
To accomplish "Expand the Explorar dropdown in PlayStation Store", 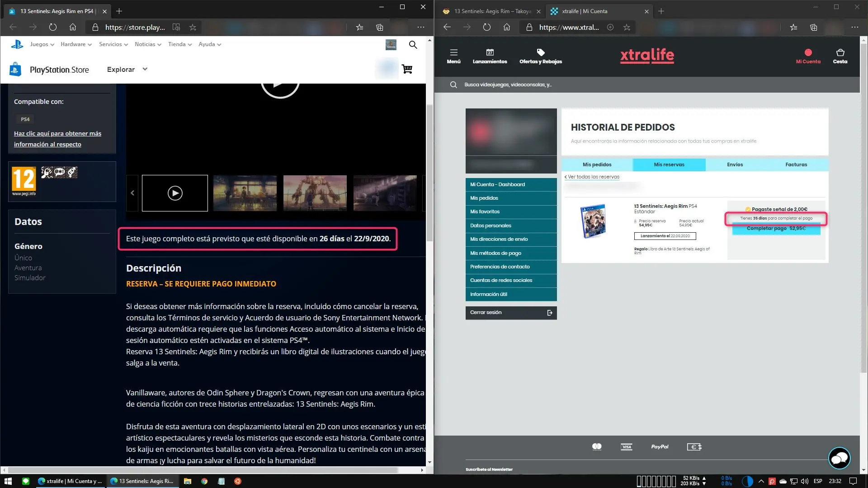I will (x=127, y=69).
